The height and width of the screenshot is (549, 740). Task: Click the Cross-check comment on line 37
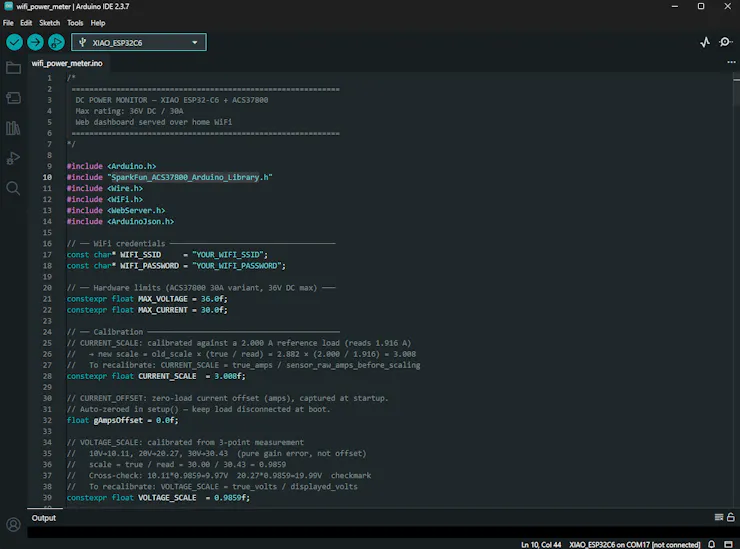[x=219, y=475]
